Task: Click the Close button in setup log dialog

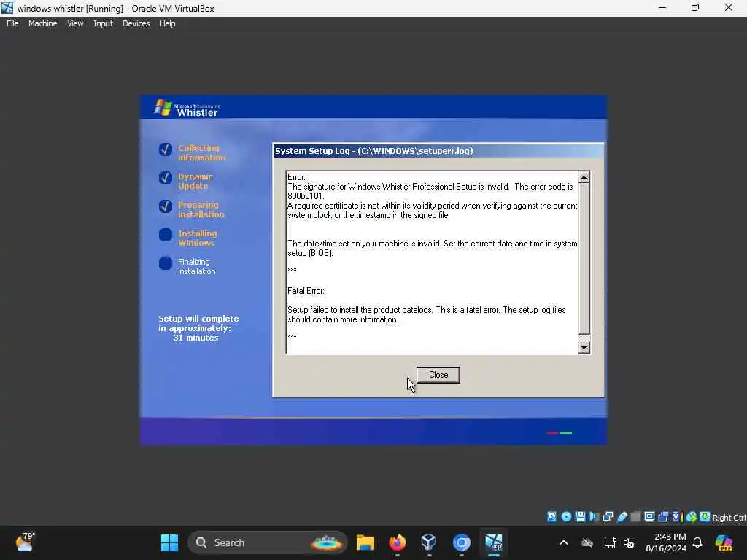Action: pyautogui.click(x=438, y=375)
